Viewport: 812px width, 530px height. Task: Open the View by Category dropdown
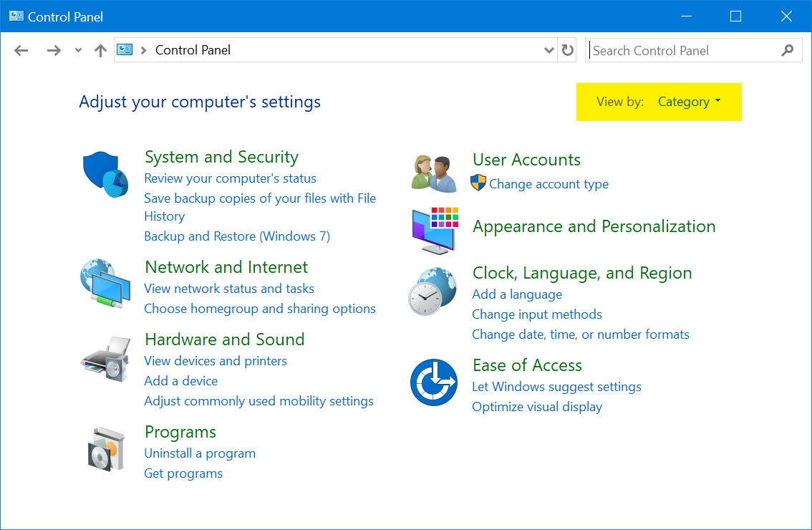click(x=688, y=102)
